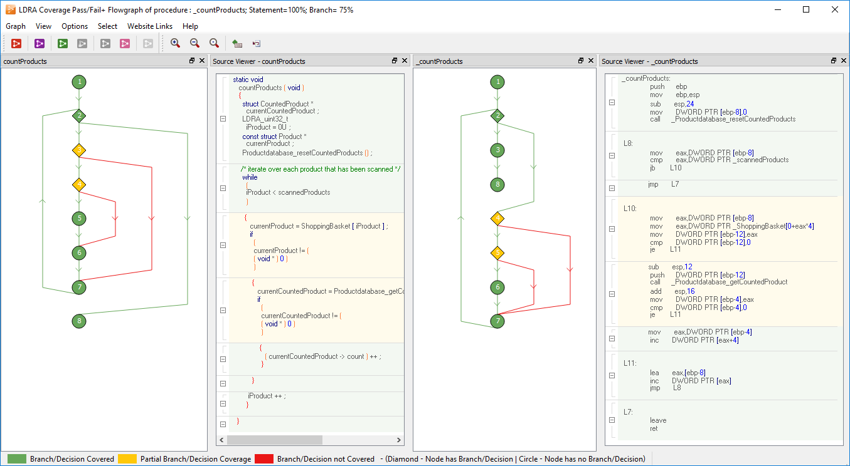
Task: Float the Source Viewer - _countProducts panel
Action: pos(834,61)
